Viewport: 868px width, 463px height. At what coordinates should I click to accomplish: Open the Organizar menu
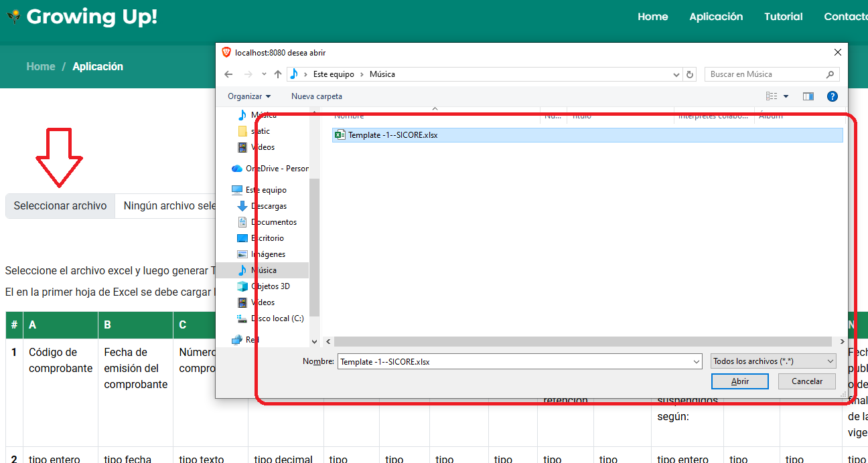(x=249, y=96)
